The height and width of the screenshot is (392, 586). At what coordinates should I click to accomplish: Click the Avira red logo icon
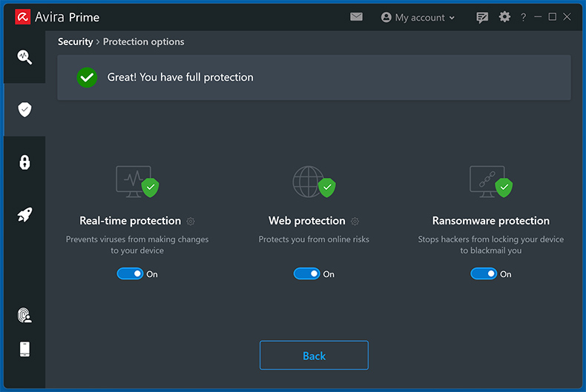23,17
